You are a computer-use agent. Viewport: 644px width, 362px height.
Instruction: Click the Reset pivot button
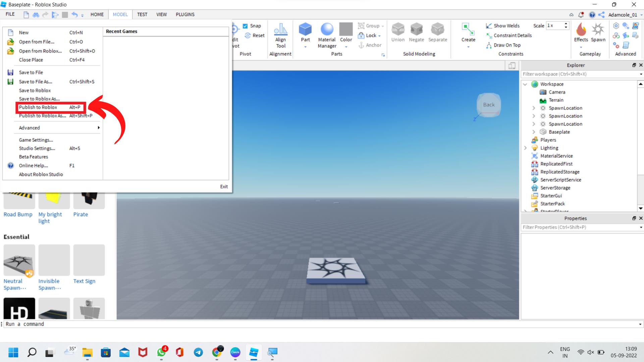pyautogui.click(x=255, y=36)
